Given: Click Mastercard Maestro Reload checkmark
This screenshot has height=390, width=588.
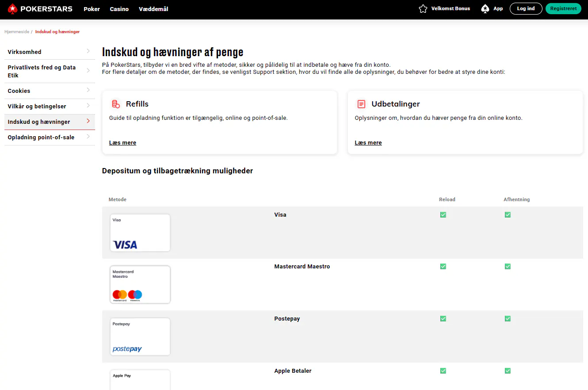Looking at the screenshot, I should [x=443, y=267].
